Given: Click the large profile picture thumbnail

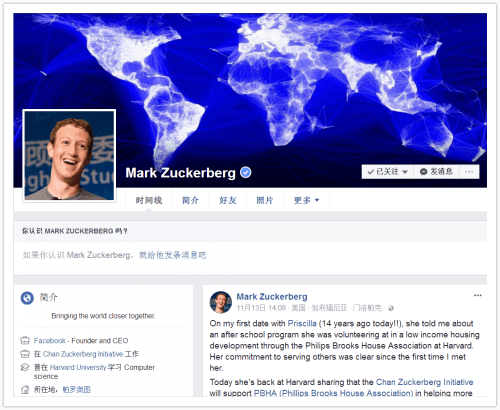Looking at the screenshot, I should click(69, 156).
